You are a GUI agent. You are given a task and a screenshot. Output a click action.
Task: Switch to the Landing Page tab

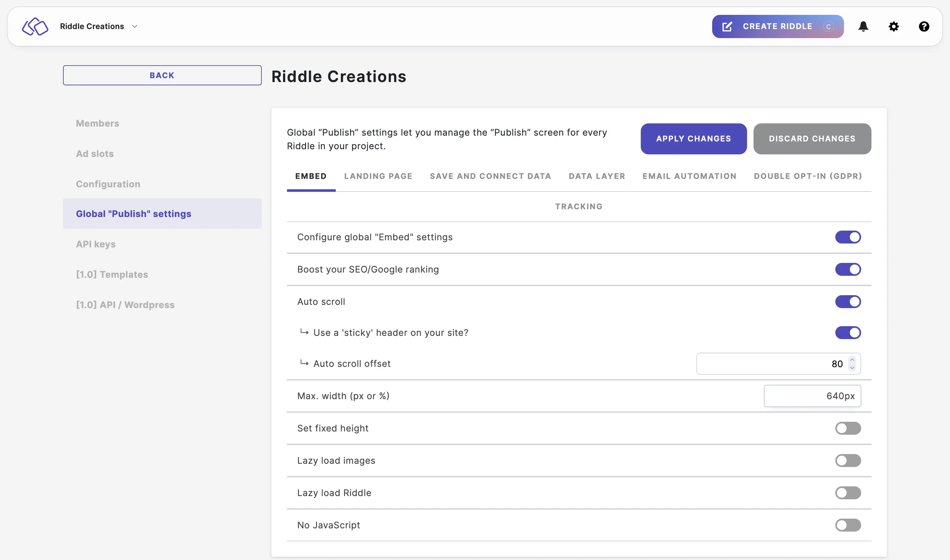pyautogui.click(x=378, y=176)
